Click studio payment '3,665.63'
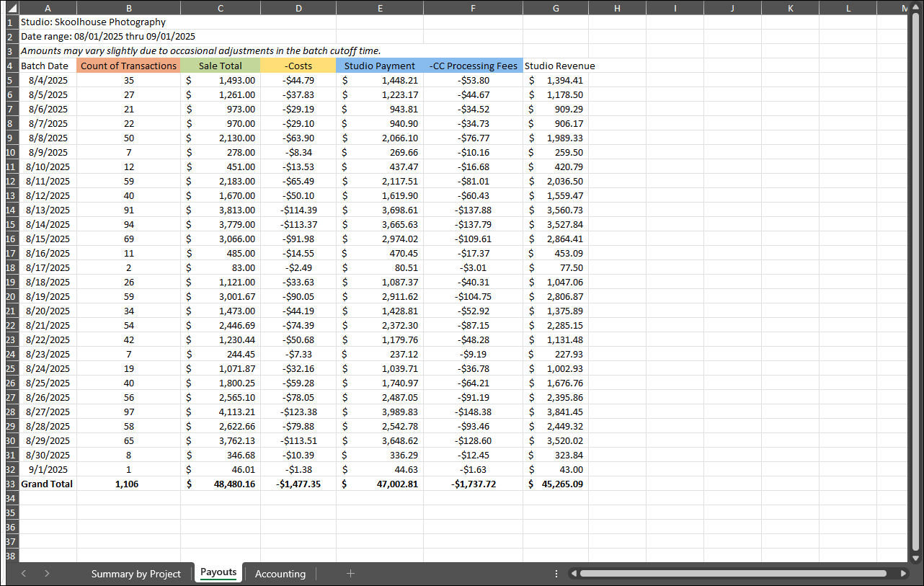Viewport: 924px width, 586px height. tap(380, 224)
